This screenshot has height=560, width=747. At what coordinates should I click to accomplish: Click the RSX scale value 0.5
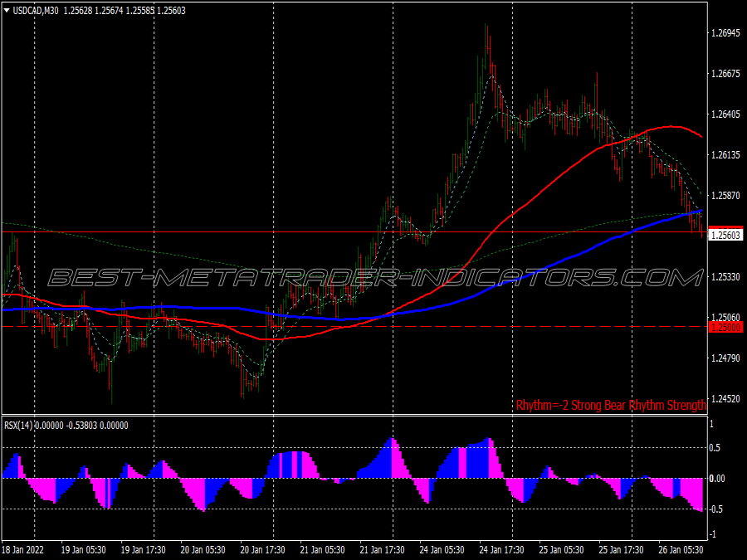715,448
